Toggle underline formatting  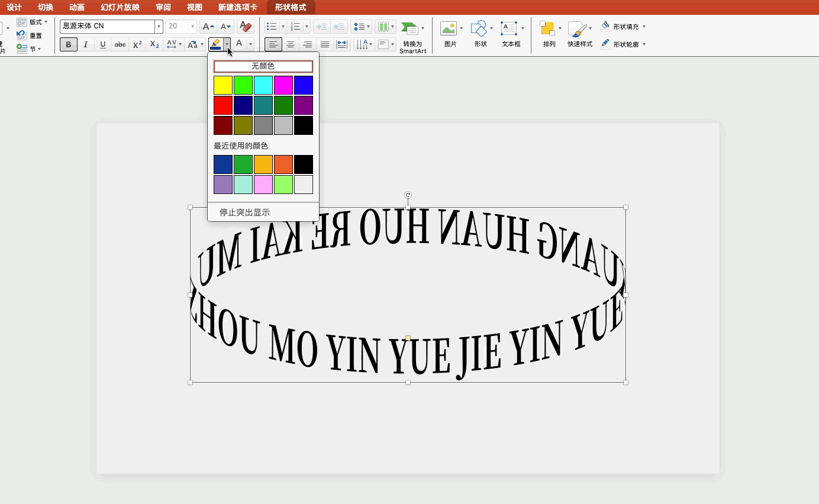103,44
